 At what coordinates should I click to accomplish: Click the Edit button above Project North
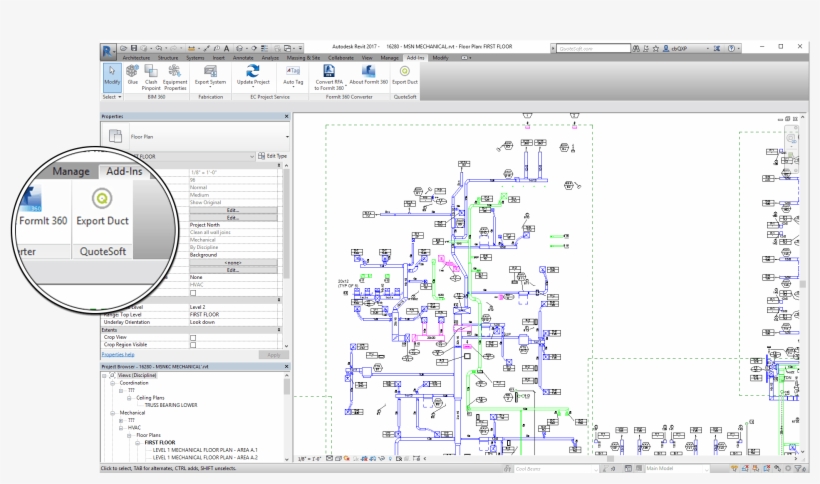click(x=233, y=217)
